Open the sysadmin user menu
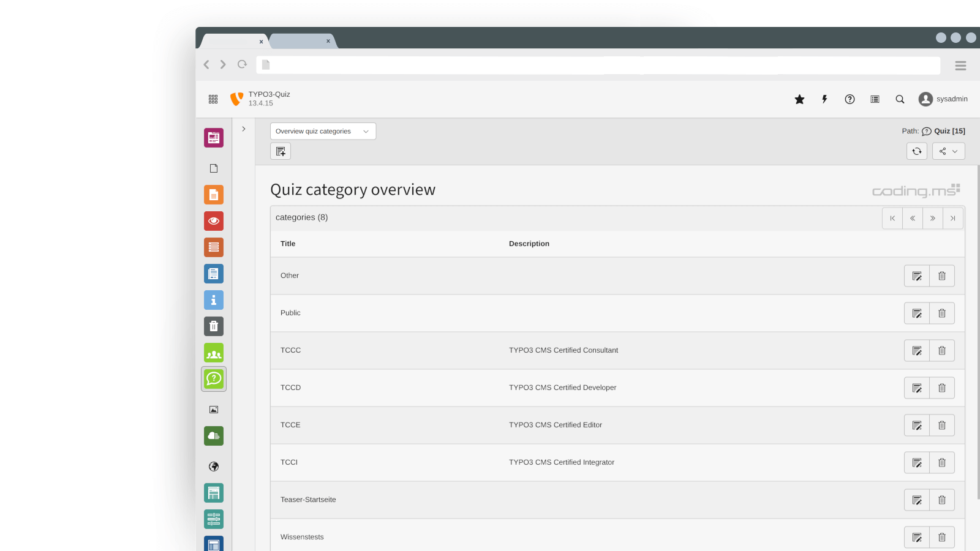 click(x=943, y=99)
